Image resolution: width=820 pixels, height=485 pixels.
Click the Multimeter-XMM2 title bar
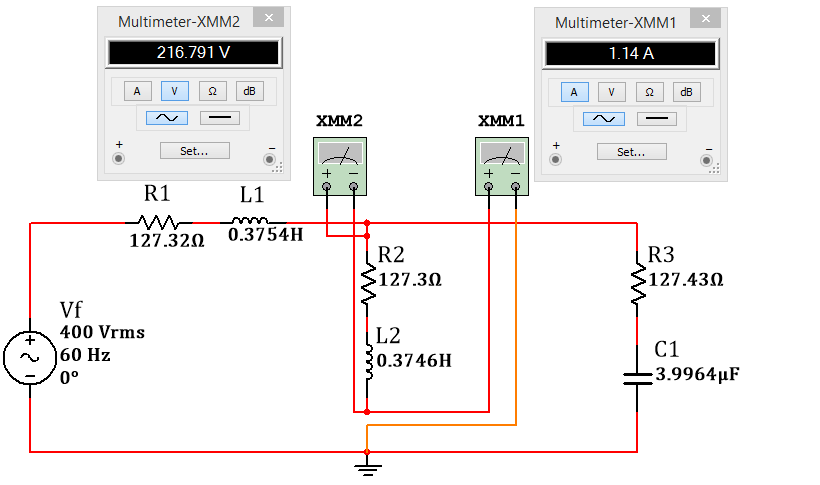click(178, 21)
